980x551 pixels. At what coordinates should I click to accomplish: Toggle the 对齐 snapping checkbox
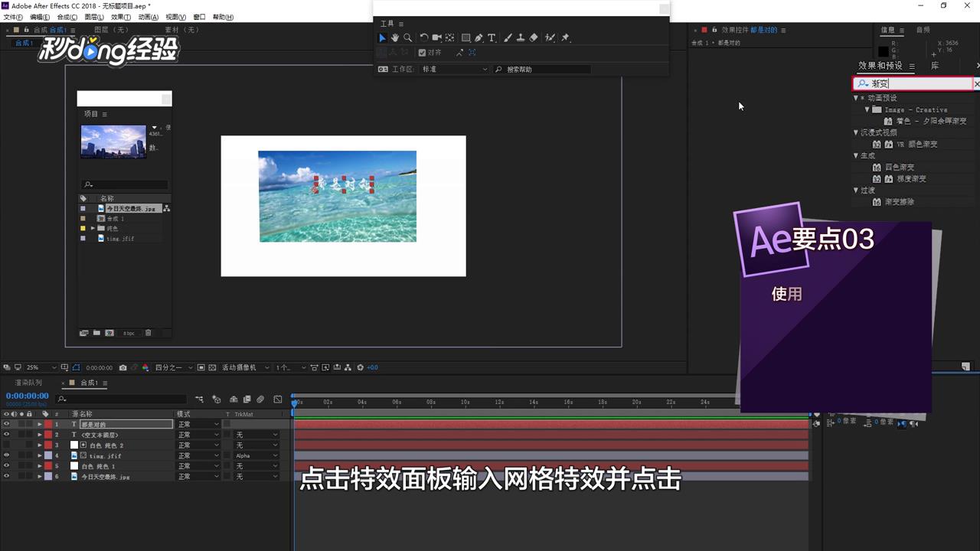pos(422,53)
